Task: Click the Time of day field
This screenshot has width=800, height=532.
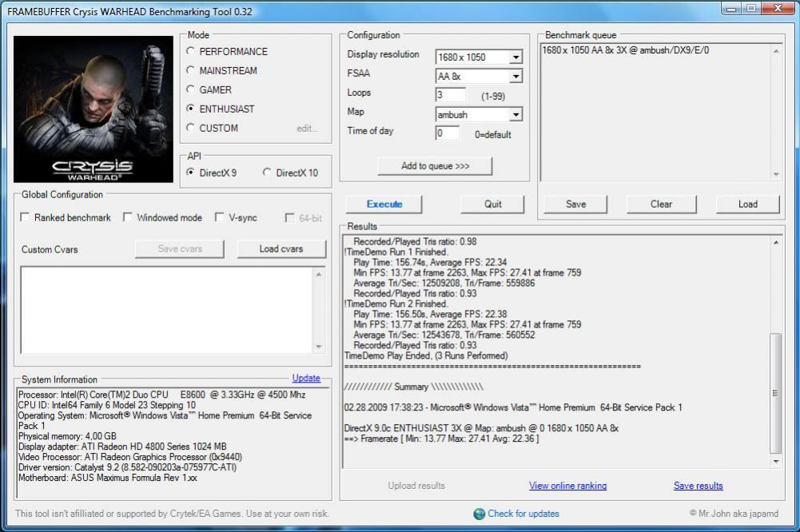Action: coord(448,133)
